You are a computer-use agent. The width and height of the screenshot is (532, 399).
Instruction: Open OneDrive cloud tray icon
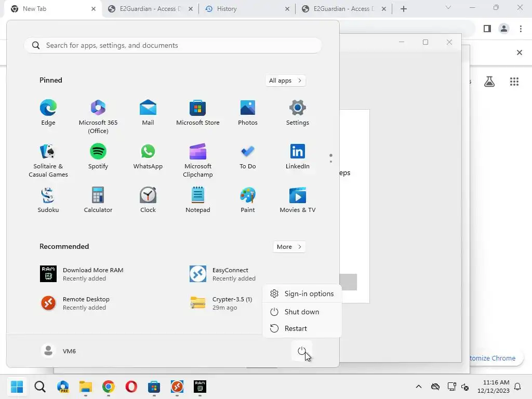435,387
